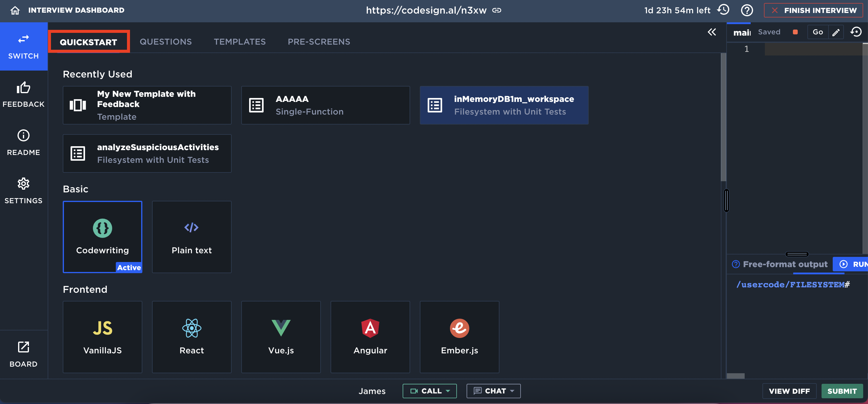The height and width of the screenshot is (404, 868).
Task: Open the Settings gear in the sidebar
Action: pos(24,191)
